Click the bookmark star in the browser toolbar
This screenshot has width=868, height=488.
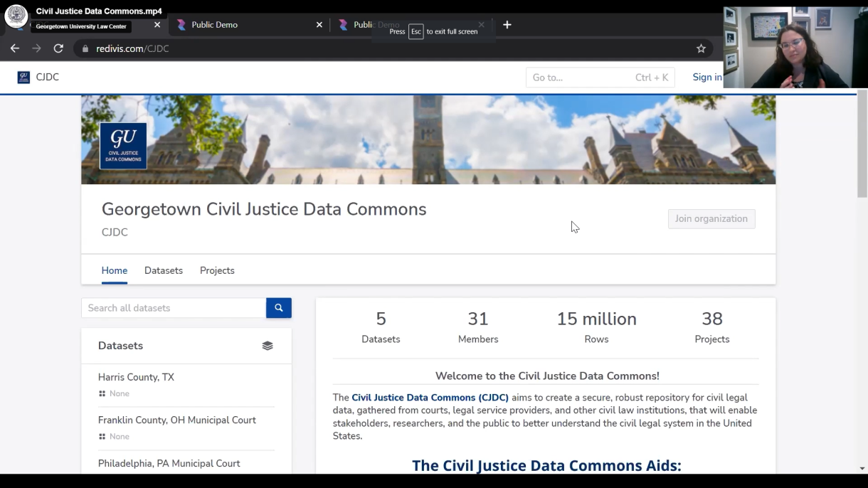pyautogui.click(x=701, y=48)
